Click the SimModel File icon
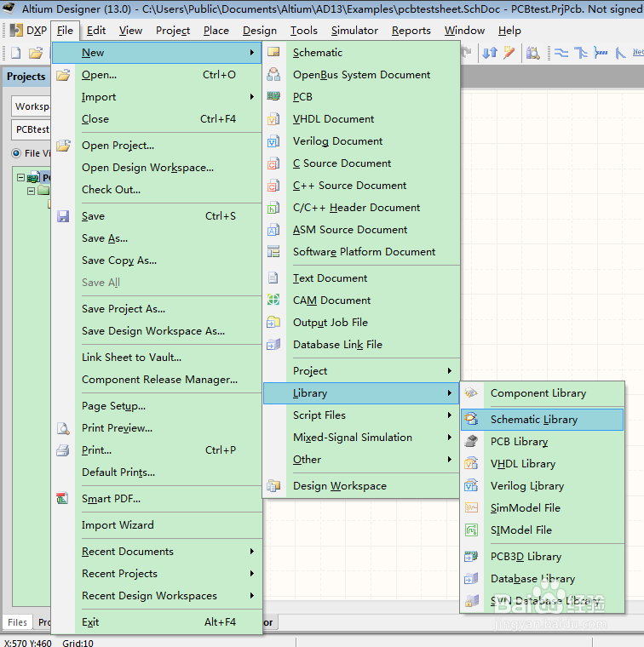Viewport: 644px width, 647px height. (471, 507)
